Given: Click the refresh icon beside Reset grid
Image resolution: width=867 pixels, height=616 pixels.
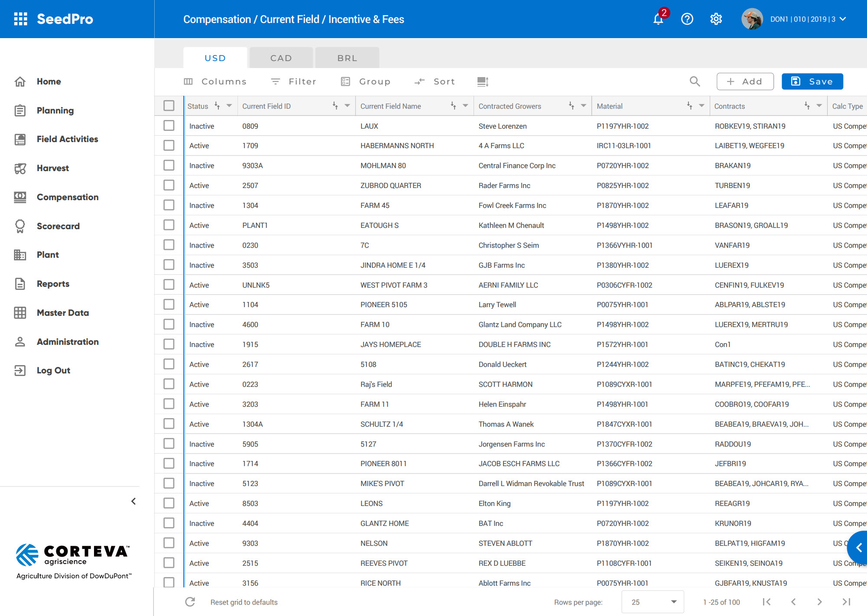Looking at the screenshot, I should click(190, 602).
